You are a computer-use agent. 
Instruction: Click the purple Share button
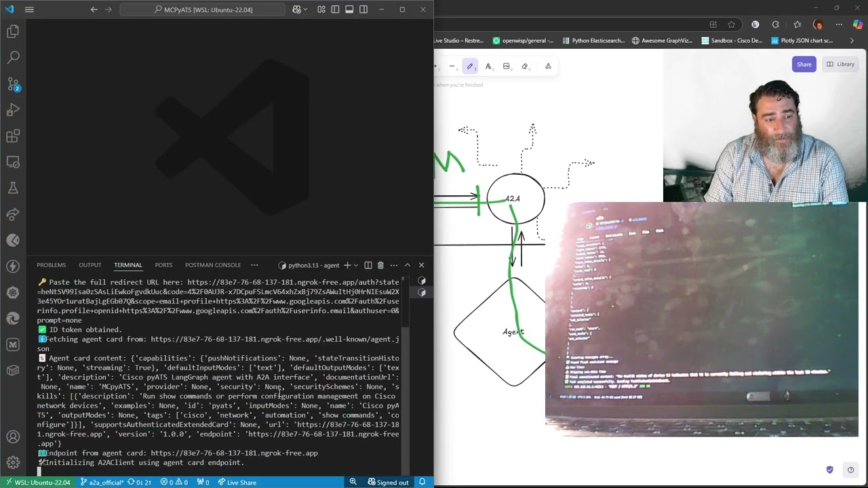(x=804, y=64)
